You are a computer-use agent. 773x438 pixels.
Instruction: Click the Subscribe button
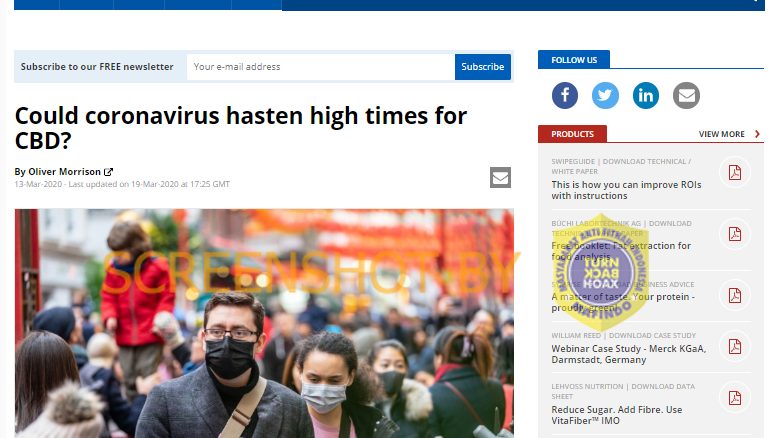coord(483,67)
